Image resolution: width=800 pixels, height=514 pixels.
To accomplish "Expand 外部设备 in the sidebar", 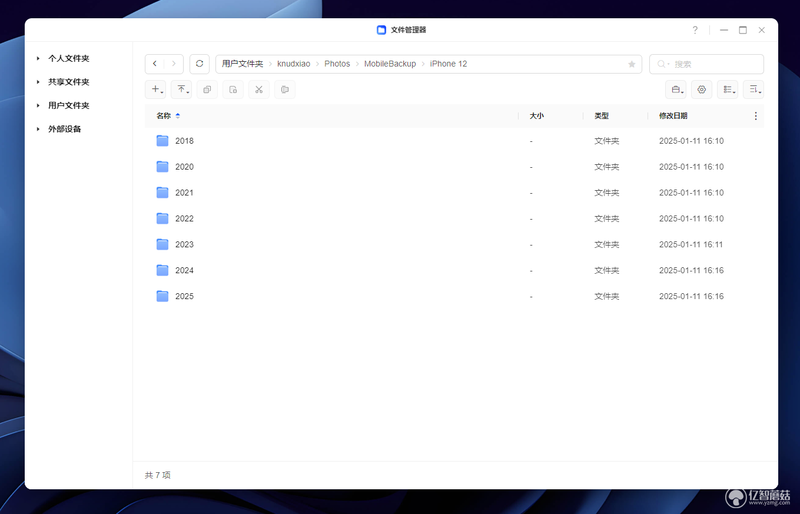I will (x=38, y=129).
